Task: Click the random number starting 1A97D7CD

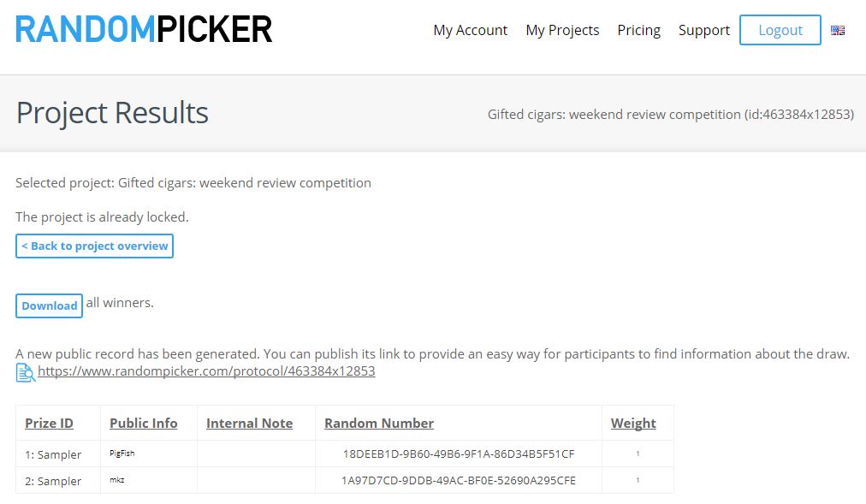Action: pyautogui.click(x=459, y=481)
